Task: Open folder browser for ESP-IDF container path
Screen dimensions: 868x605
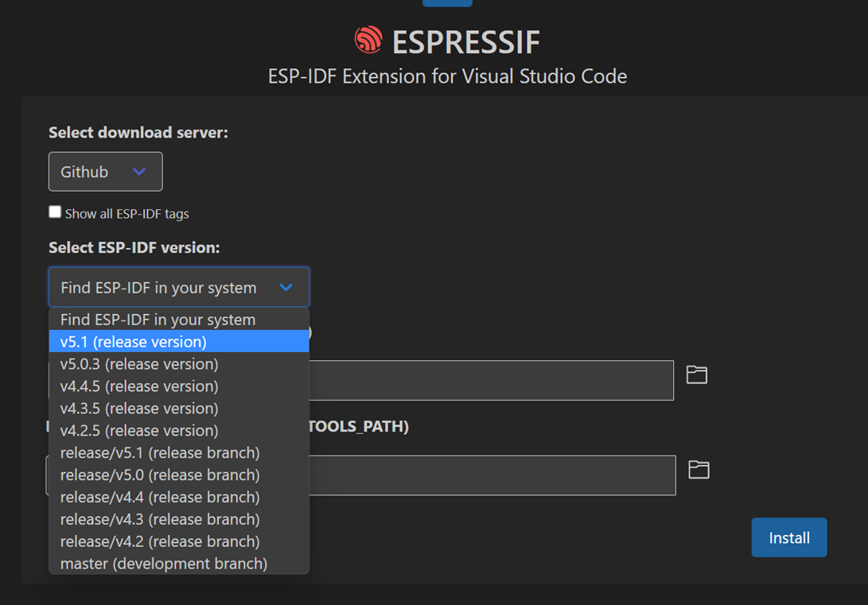Action: click(x=696, y=375)
